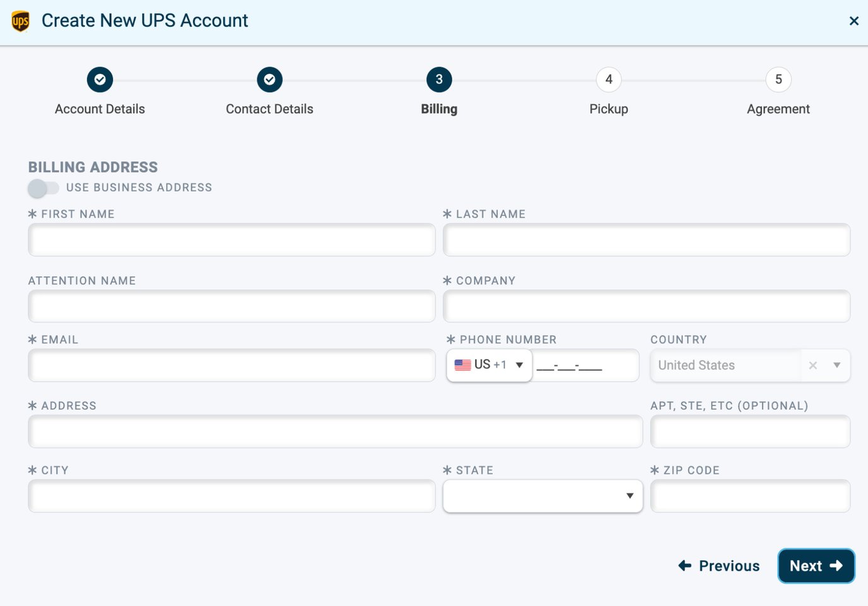Click the Previous arrow icon
Viewport: 868px width, 606px height.
(x=685, y=566)
